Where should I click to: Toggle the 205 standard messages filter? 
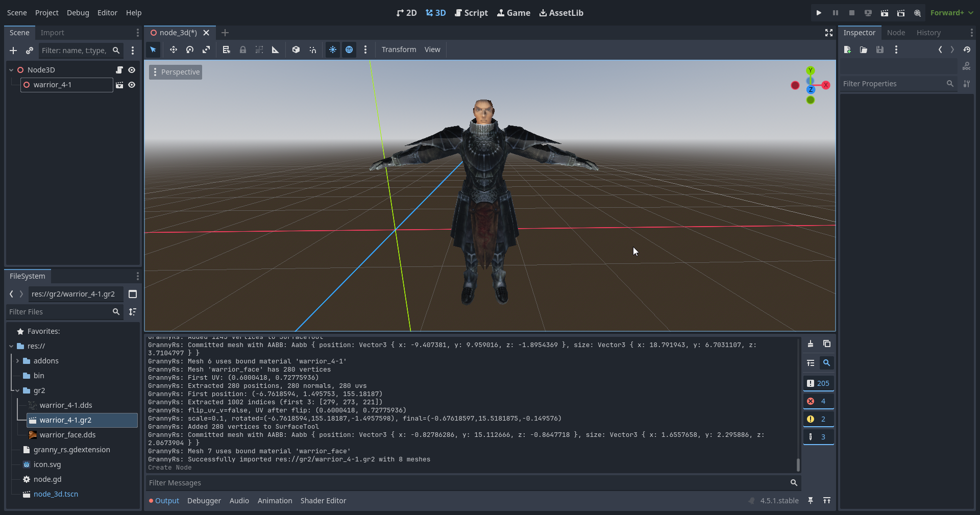tap(818, 383)
